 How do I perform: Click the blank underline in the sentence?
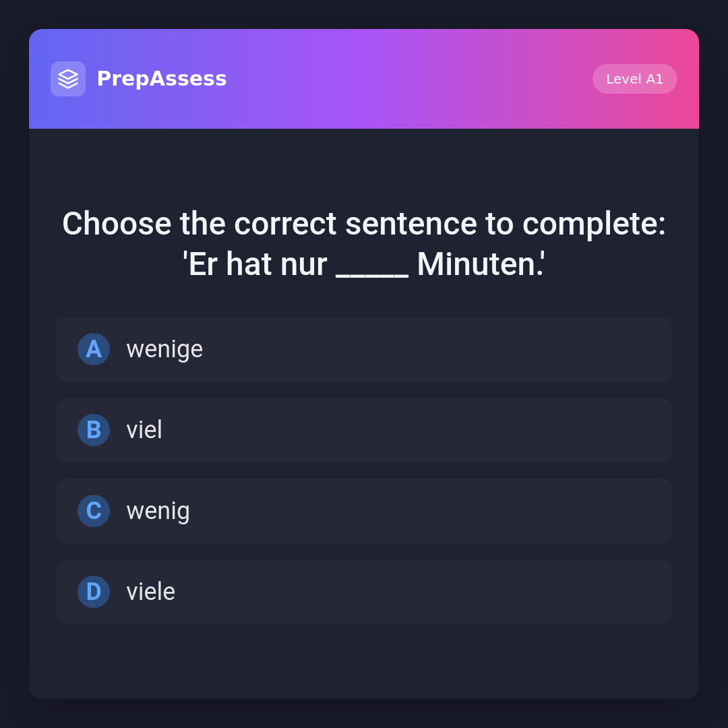coord(372,268)
